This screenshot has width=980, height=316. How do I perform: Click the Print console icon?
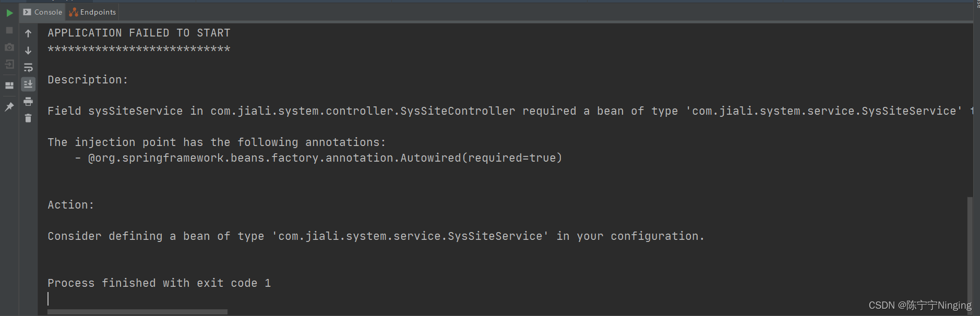(28, 101)
